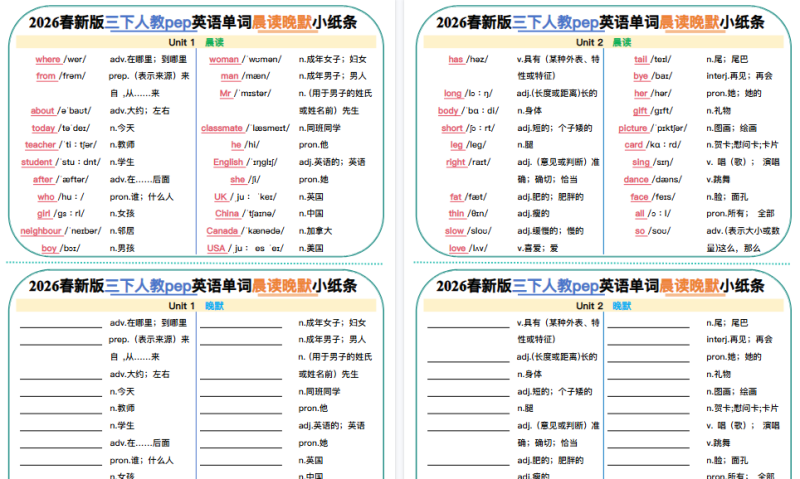Select the word "he" beside /hi/
The height and width of the screenshot is (479, 800).
point(236,145)
